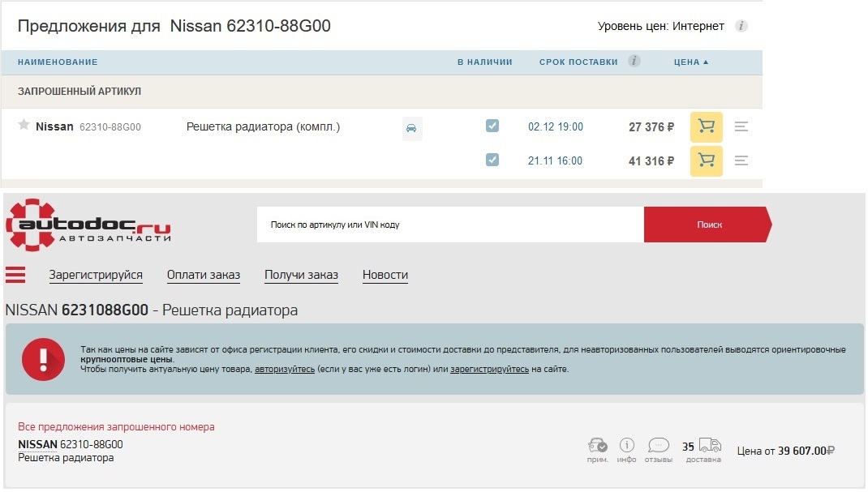Click delivery date 21.11 16:00

point(555,160)
